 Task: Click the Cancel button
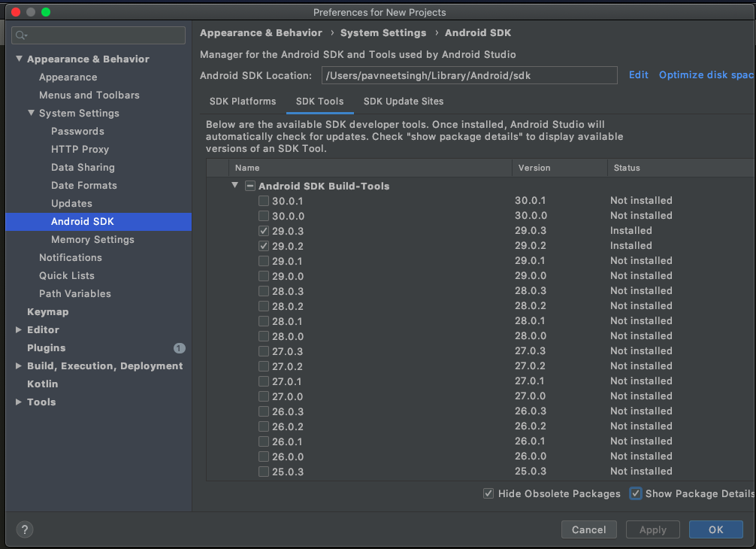pyautogui.click(x=588, y=529)
